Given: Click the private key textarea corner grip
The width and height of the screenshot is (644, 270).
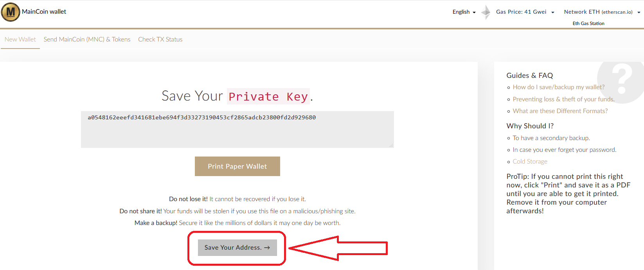Looking at the screenshot, I should (391, 145).
